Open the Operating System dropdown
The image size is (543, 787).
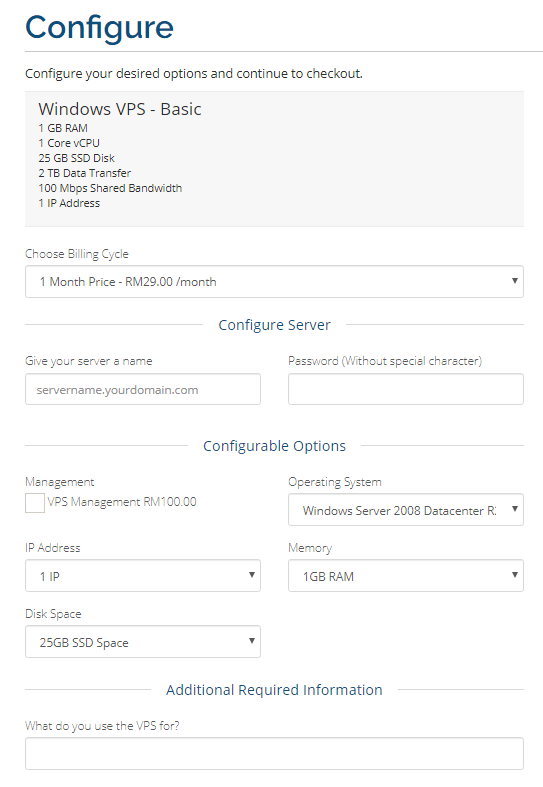405,510
